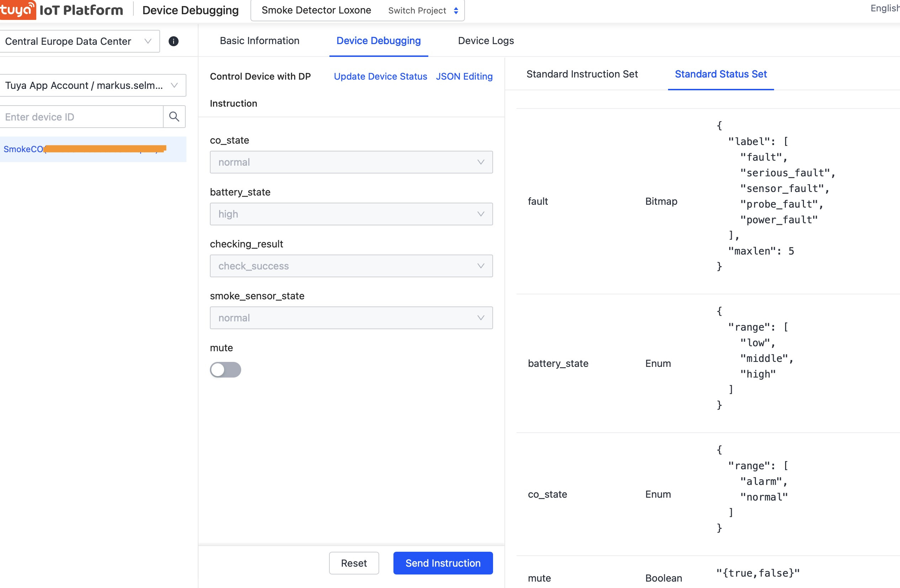This screenshot has width=900, height=588.
Task: Click the Update Device Status link
Action: tap(380, 76)
